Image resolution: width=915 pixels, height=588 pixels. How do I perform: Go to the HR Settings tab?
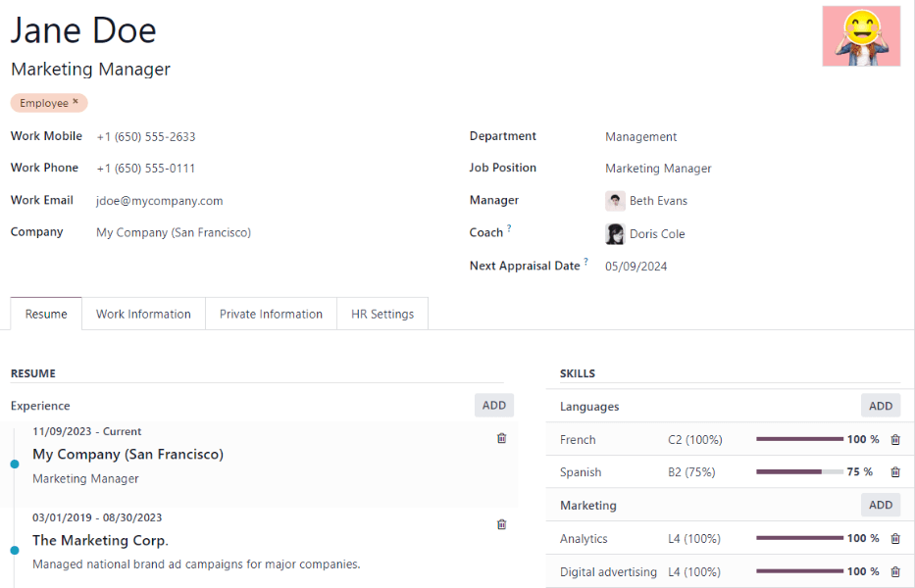[381, 314]
